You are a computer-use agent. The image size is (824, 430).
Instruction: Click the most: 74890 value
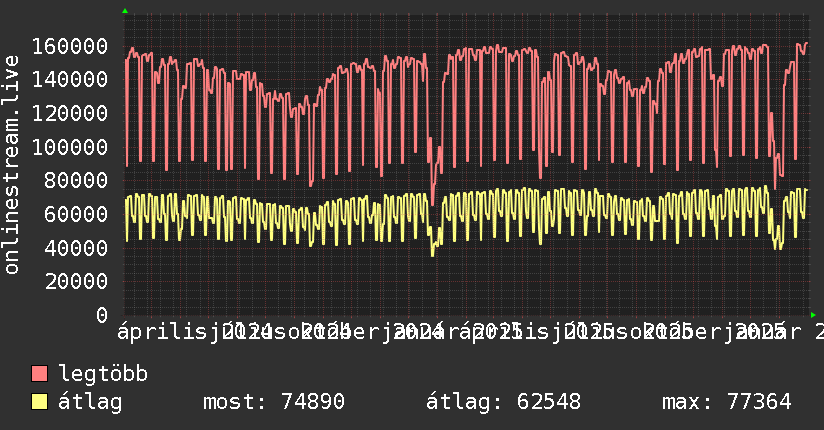click(274, 402)
